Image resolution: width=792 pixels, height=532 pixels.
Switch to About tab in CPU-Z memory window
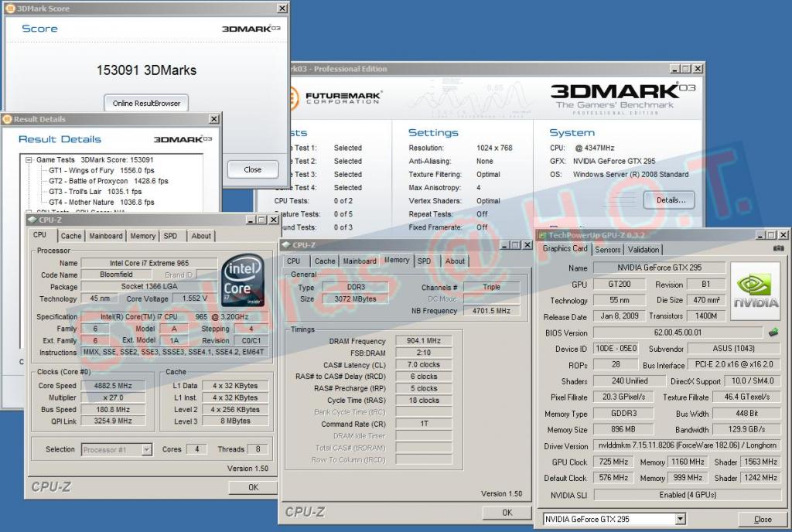(455, 261)
